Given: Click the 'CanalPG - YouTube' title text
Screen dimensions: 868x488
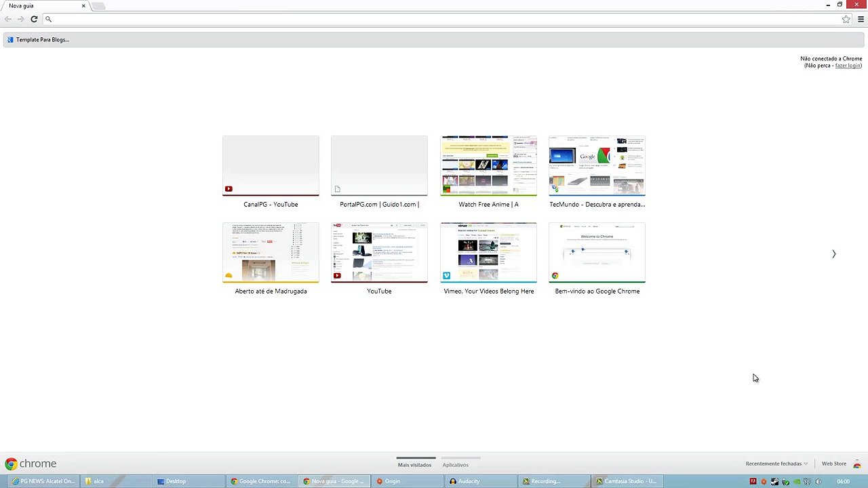Looking at the screenshot, I should click(x=271, y=204).
